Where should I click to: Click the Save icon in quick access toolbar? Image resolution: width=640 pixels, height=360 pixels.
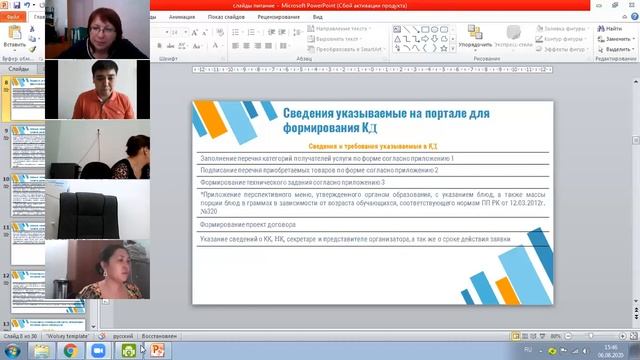click(17, 5)
